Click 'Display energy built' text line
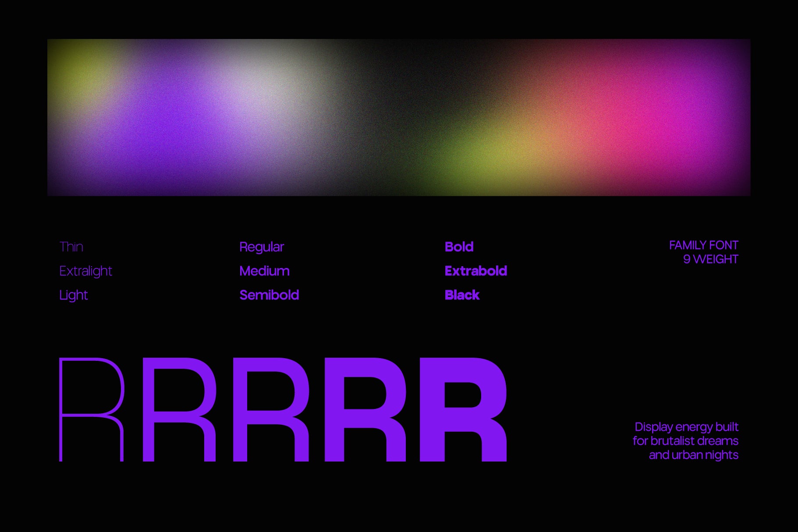The image size is (798, 532). pyautogui.click(x=687, y=427)
